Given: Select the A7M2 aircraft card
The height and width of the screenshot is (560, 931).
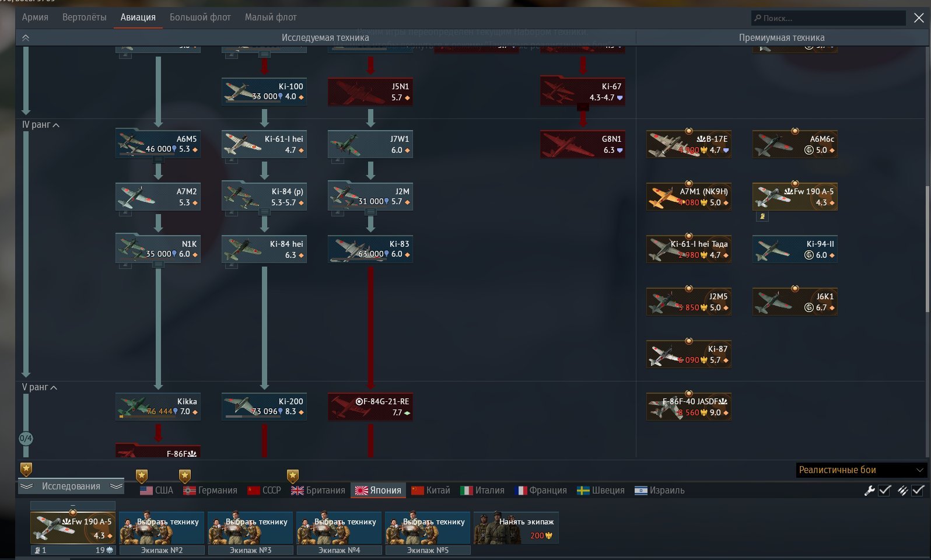Looking at the screenshot, I should tap(158, 197).
